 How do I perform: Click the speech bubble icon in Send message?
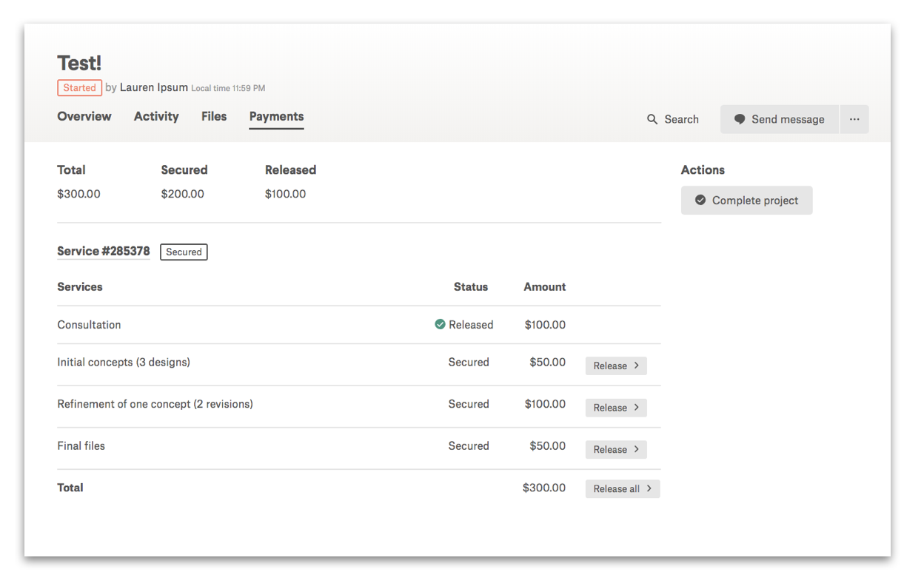click(739, 119)
